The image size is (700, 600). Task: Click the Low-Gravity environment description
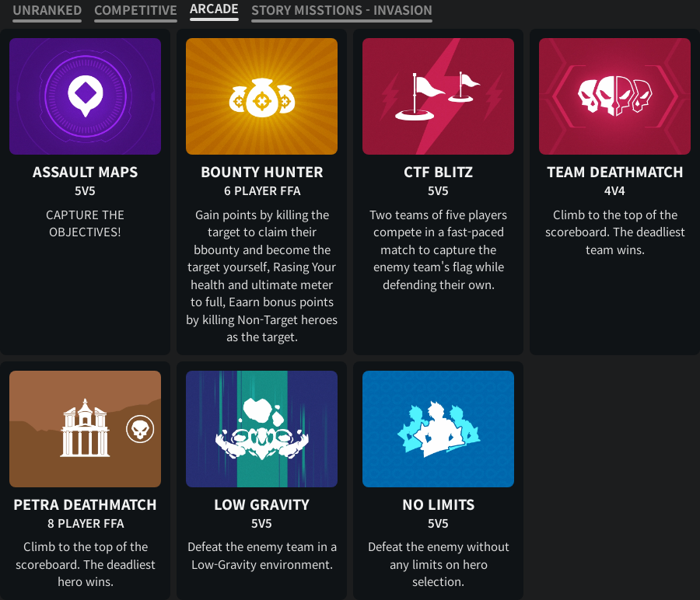click(261, 556)
